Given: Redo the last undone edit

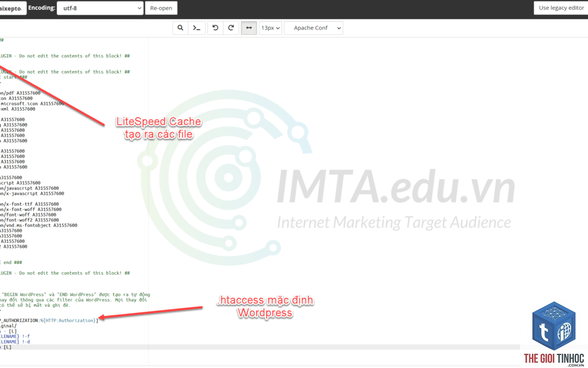Looking at the screenshot, I should tap(231, 28).
